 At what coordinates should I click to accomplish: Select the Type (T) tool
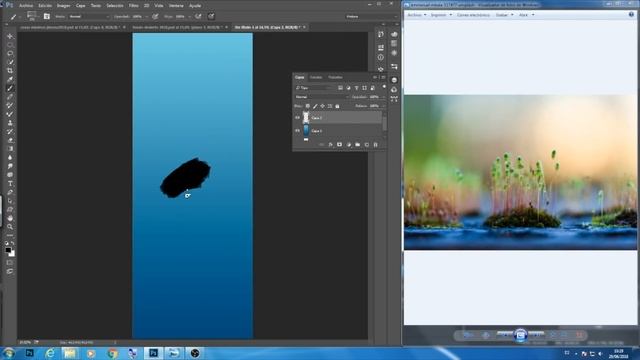[10, 184]
